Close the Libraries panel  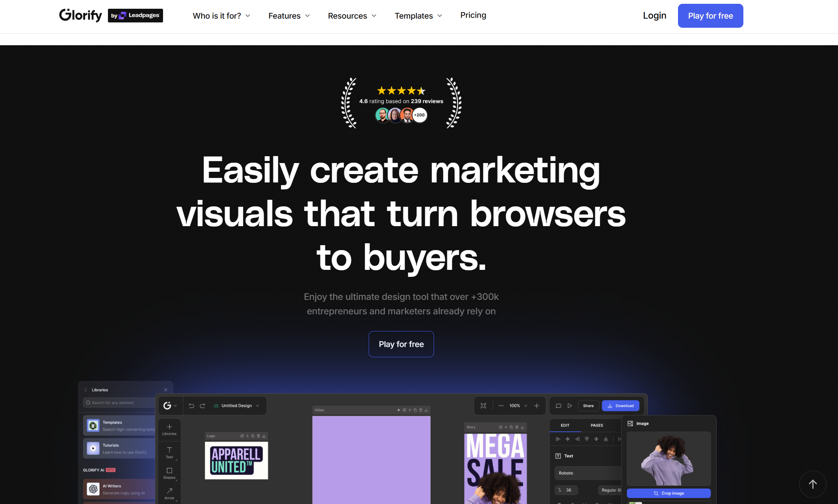click(x=166, y=390)
